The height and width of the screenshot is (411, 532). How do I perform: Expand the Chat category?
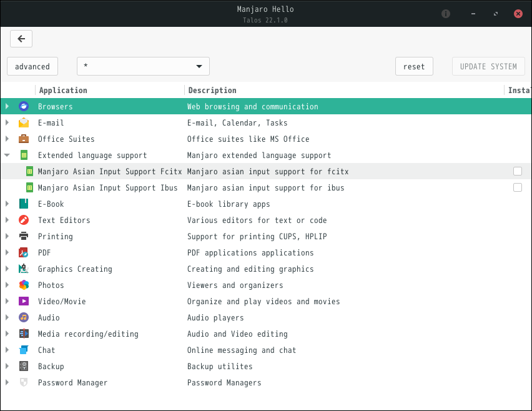coord(7,350)
